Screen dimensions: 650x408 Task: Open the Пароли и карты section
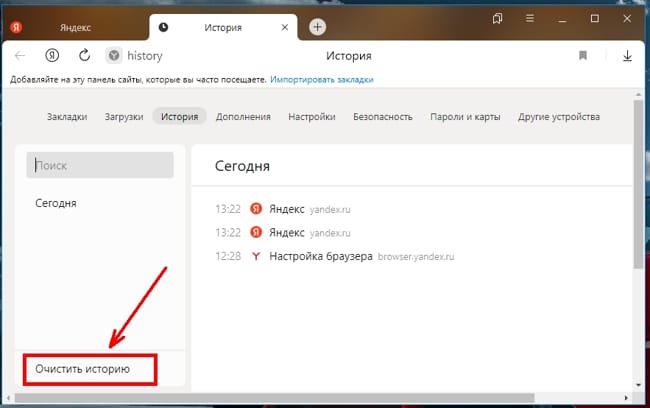(465, 117)
